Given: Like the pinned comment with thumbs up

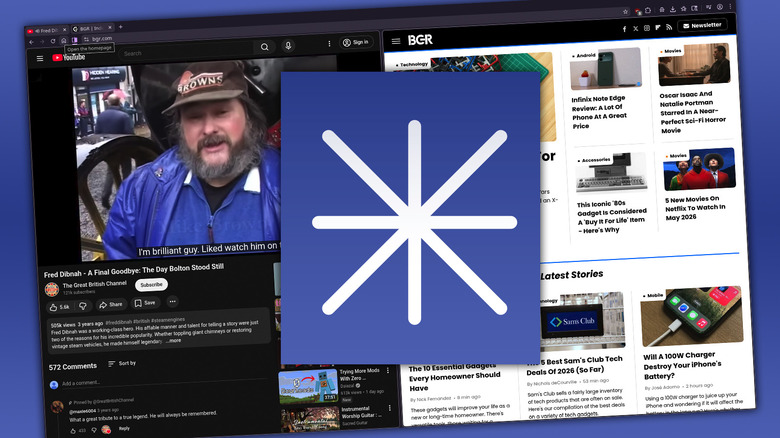Looking at the screenshot, I should (x=73, y=431).
